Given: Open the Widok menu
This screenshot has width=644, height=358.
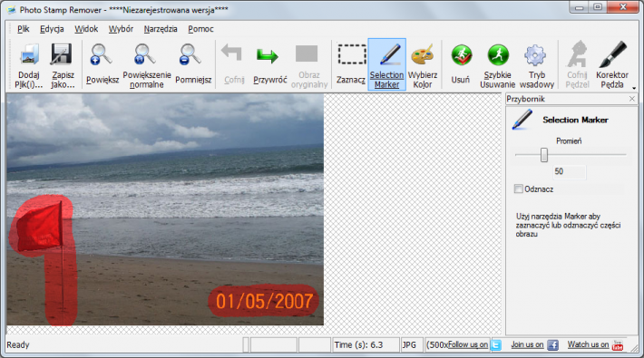Looking at the screenshot, I should [x=86, y=29].
